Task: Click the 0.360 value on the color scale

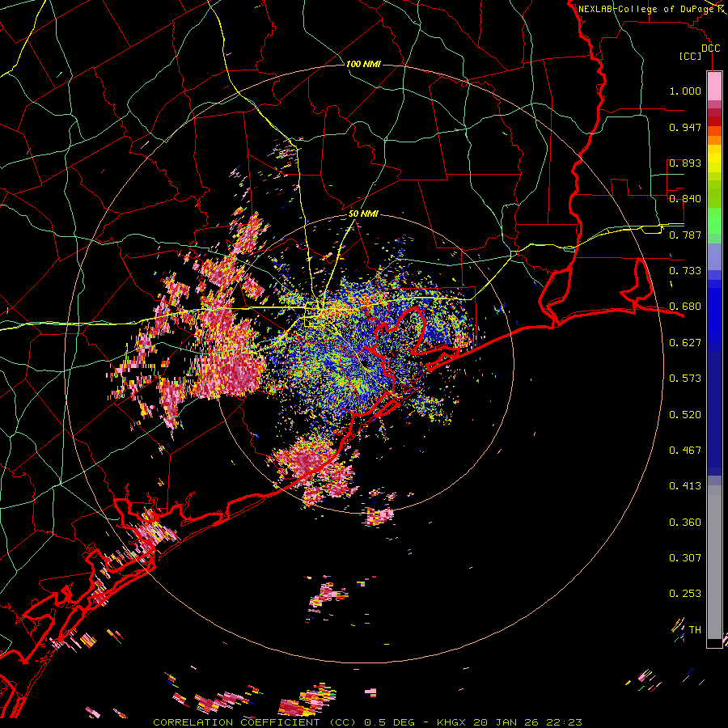Action: tap(685, 523)
